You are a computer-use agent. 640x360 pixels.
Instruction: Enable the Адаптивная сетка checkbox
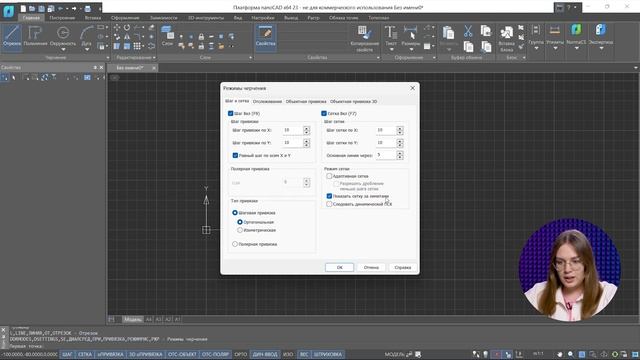pyautogui.click(x=329, y=176)
